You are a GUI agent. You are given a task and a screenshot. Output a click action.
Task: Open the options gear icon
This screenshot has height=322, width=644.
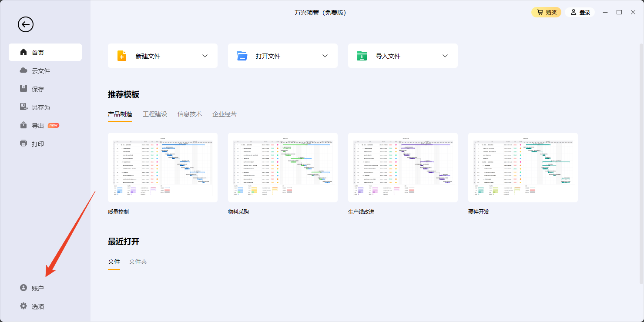coord(23,306)
